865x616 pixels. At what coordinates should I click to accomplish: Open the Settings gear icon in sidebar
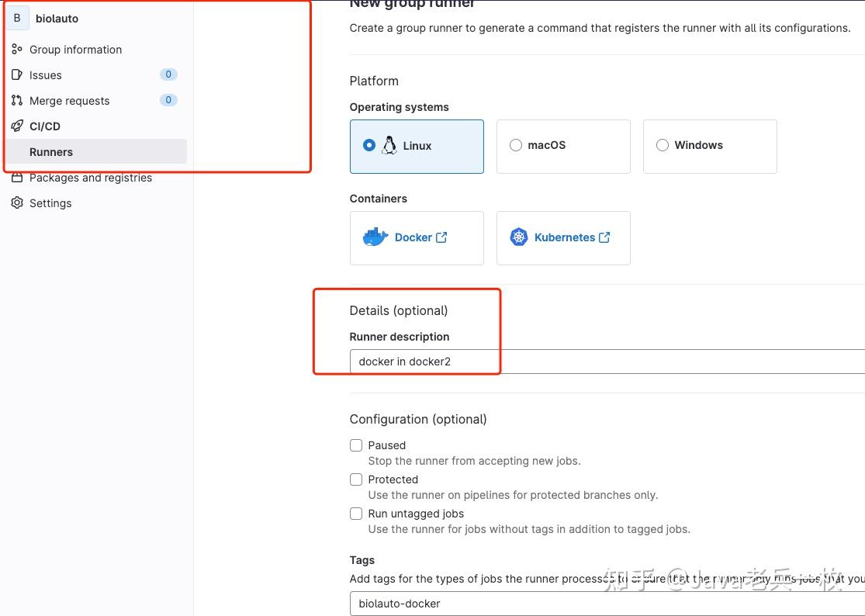coord(16,202)
